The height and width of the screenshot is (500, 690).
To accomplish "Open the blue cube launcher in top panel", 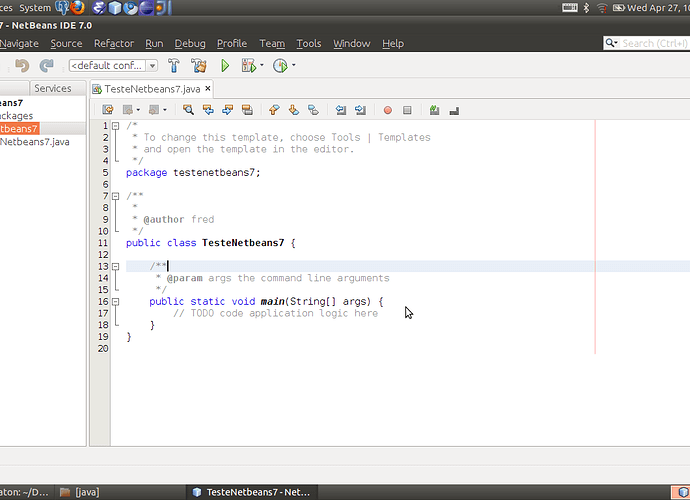I will (115, 7).
